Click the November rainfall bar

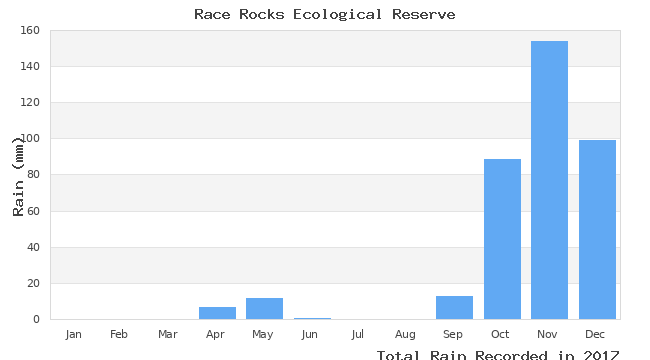(x=549, y=180)
